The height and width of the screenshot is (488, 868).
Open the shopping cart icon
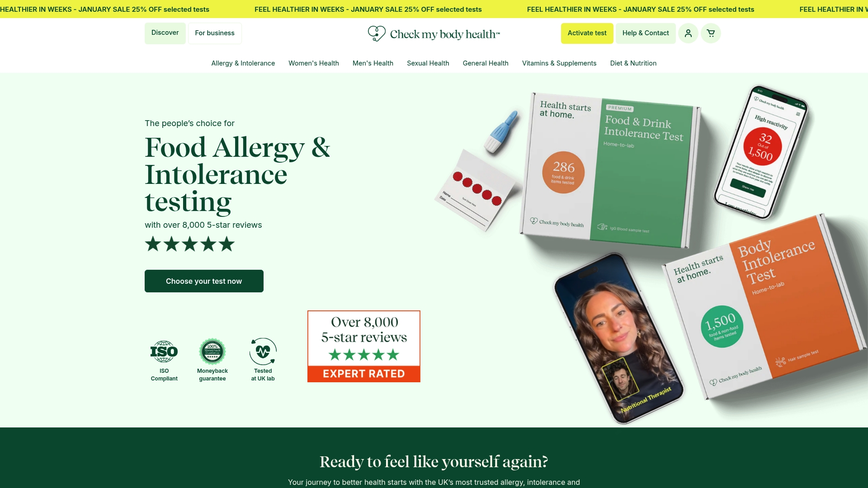(711, 33)
